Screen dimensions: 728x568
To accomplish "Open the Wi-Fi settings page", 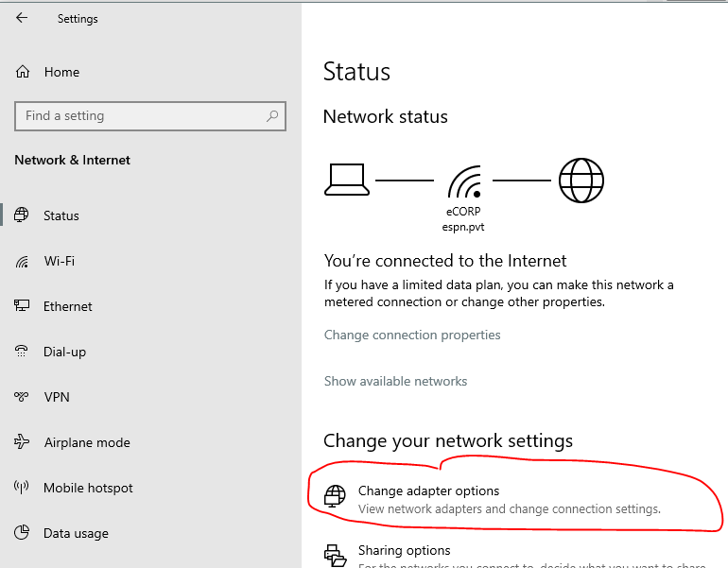I will coord(59,261).
